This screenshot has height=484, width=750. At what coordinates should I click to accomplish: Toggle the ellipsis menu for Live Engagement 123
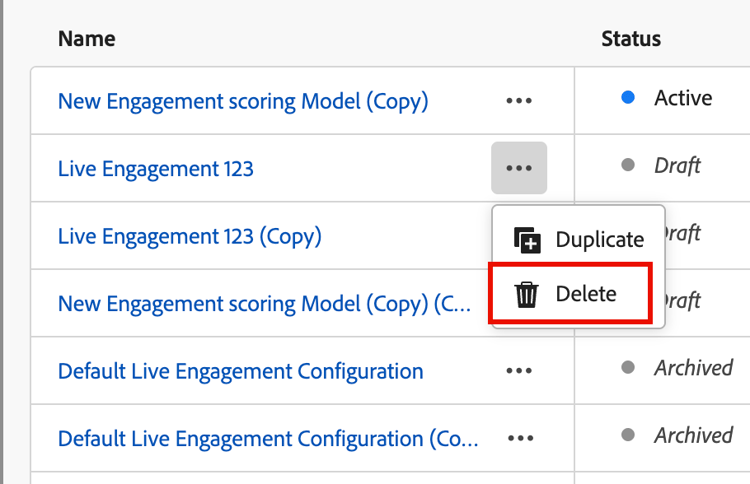tap(519, 168)
